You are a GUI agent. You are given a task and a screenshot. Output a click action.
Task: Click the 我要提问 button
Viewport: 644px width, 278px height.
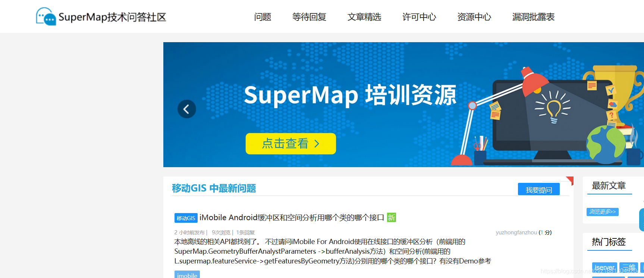pyautogui.click(x=538, y=190)
